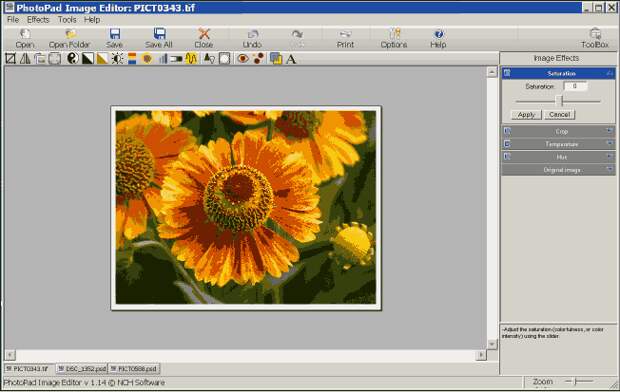The height and width of the screenshot is (392, 620).
Task: Open the brightness sun icon
Action: point(117,59)
